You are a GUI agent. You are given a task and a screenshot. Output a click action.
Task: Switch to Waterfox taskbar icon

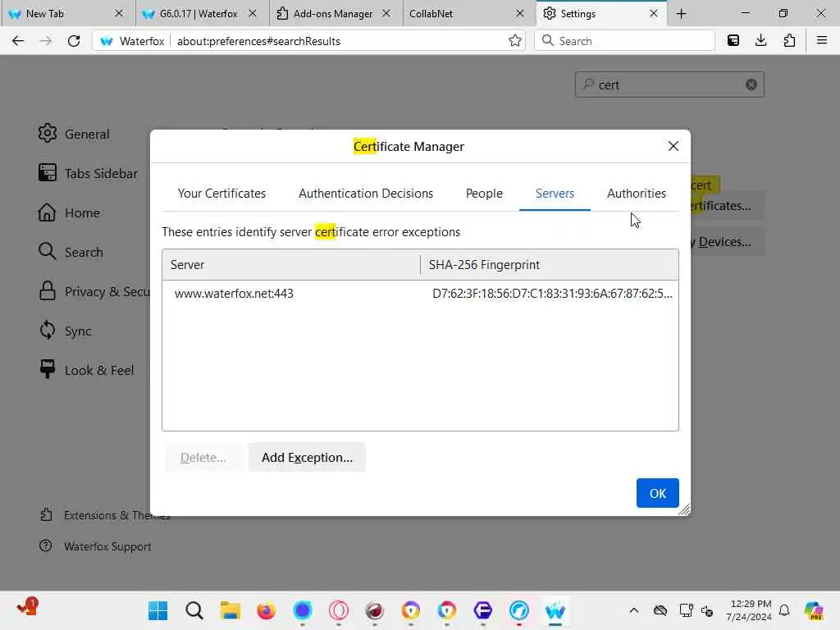click(555, 610)
